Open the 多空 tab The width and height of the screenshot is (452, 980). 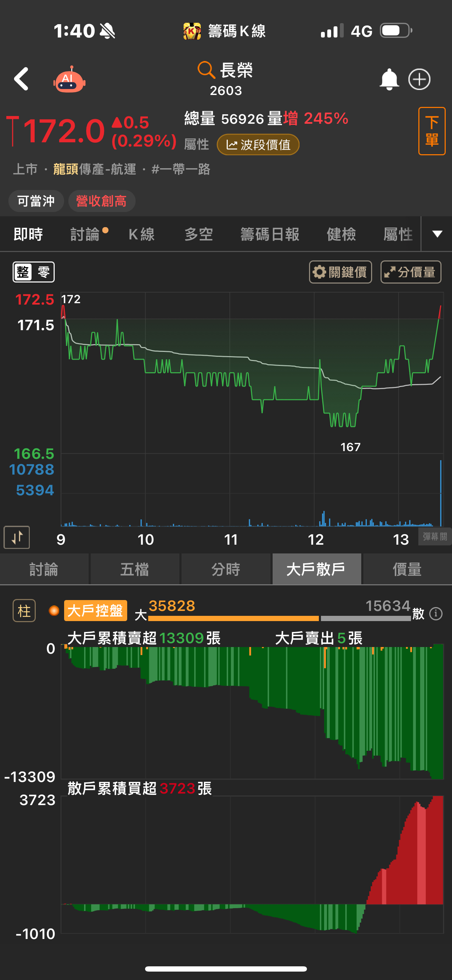point(199,234)
